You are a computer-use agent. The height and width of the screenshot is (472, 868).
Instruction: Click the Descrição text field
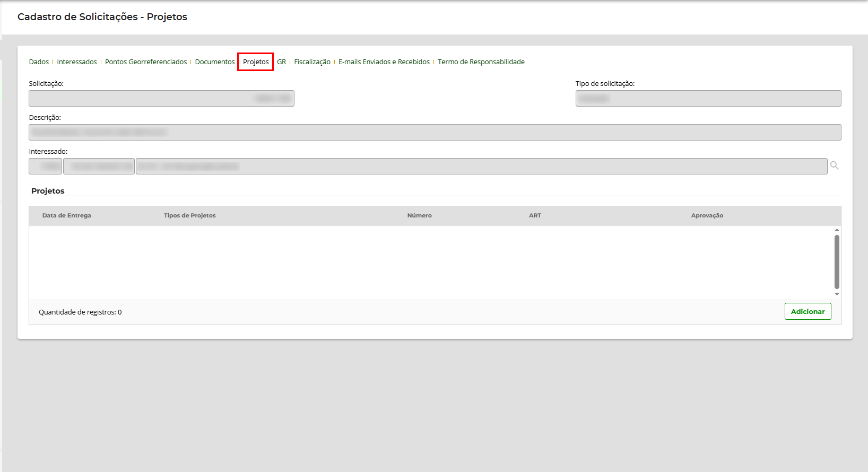click(x=435, y=133)
